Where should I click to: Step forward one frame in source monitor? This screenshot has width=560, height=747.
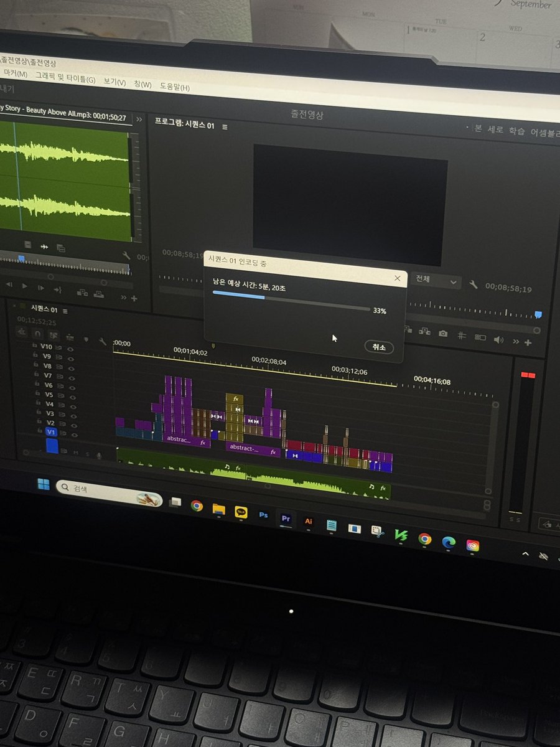point(40,288)
